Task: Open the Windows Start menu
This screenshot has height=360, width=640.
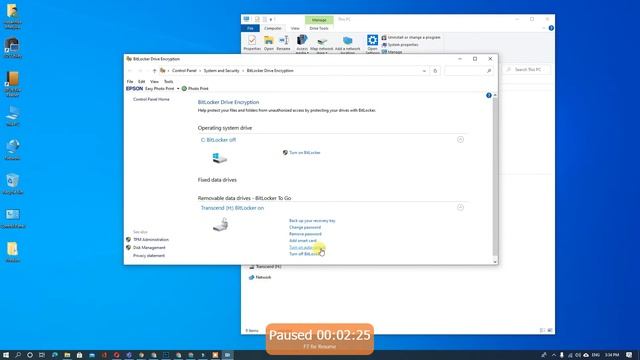Action: click(x=6, y=355)
